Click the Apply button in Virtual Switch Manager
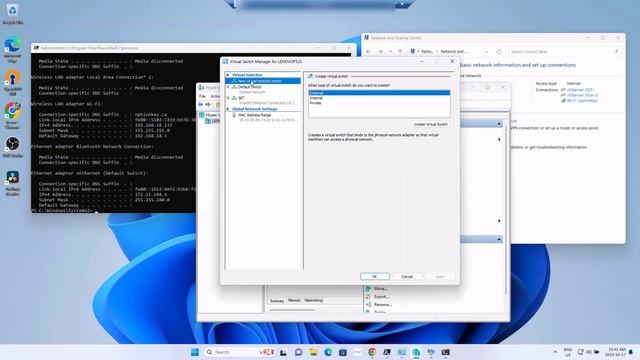Viewport: 640px width, 360px height. 440,276
